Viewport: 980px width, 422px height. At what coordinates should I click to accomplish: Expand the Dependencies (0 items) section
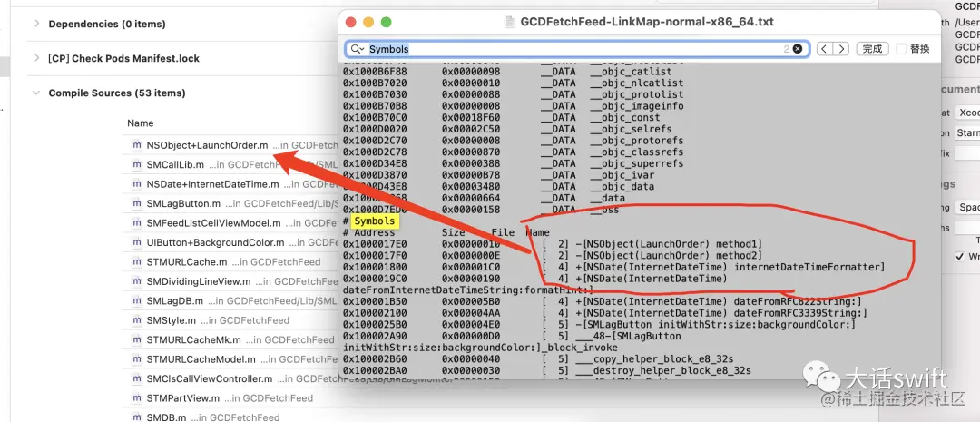36,24
